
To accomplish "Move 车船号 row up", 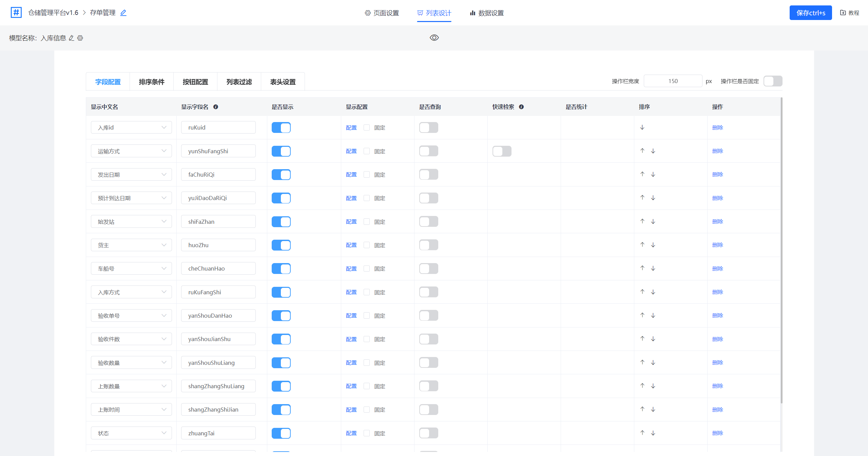I will point(642,268).
